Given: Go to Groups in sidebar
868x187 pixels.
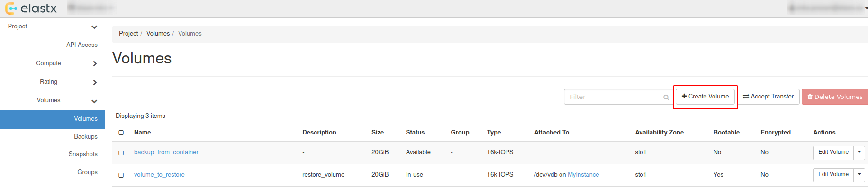Looking at the screenshot, I should (88, 172).
